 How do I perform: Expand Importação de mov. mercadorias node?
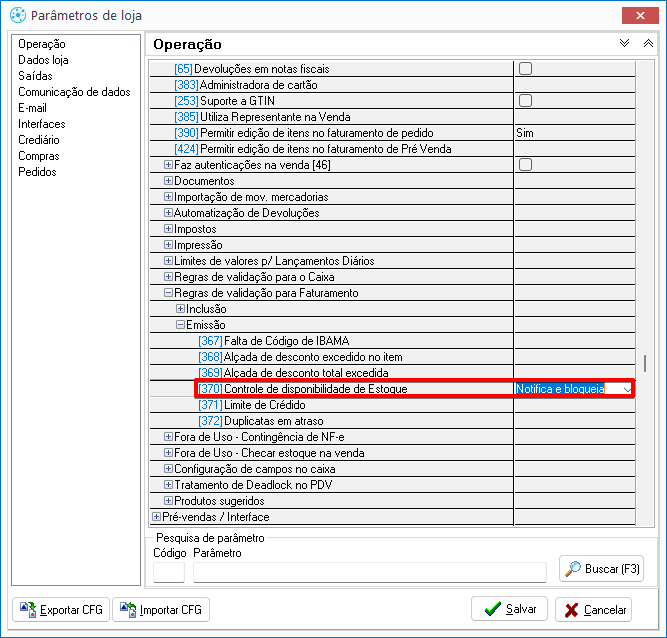click(168, 197)
